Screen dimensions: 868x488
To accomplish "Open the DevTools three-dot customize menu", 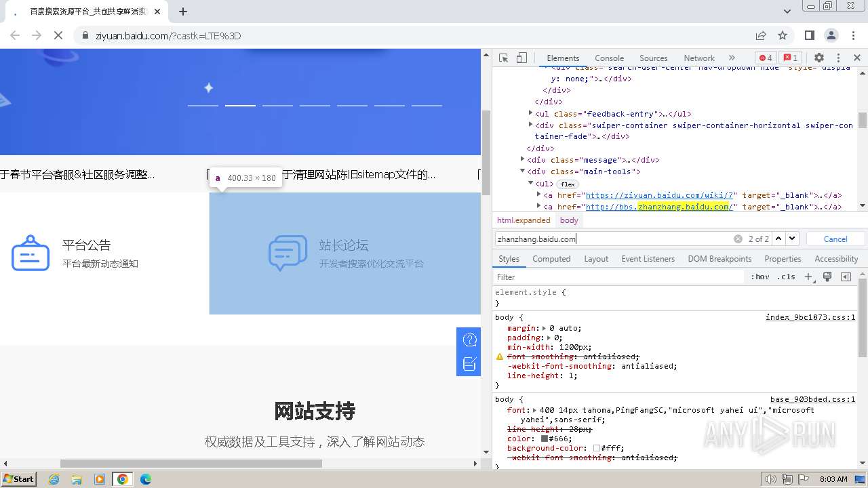I will pos(838,58).
